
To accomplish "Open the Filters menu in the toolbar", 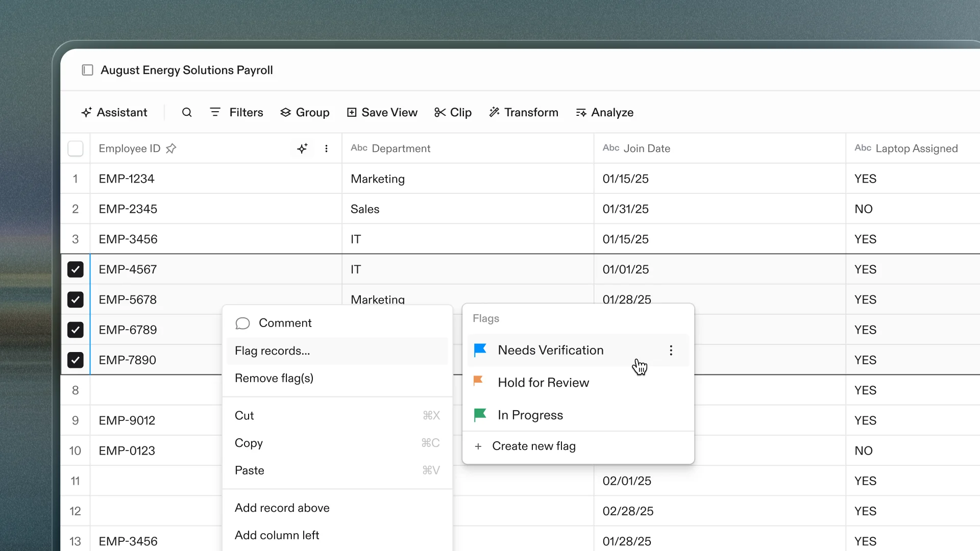I will click(x=236, y=112).
